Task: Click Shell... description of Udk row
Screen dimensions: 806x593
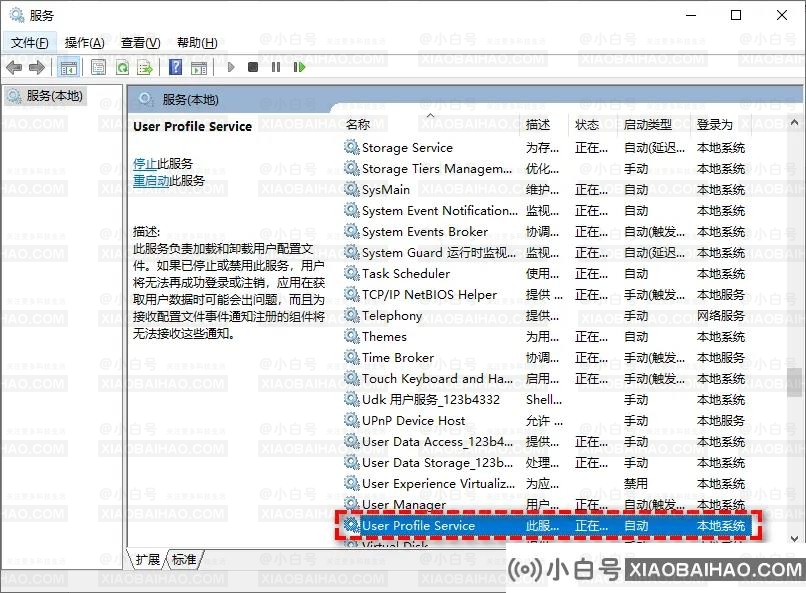Action: point(544,399)
